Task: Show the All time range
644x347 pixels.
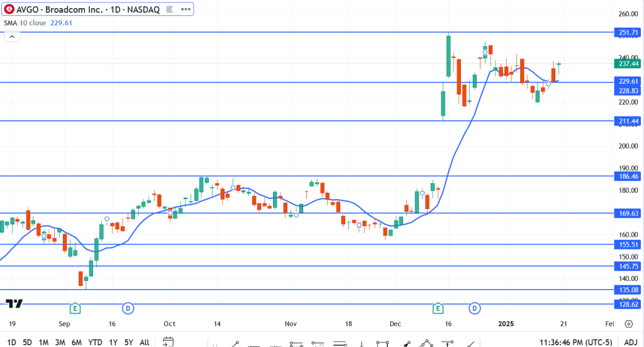Action: coord(144,342)
